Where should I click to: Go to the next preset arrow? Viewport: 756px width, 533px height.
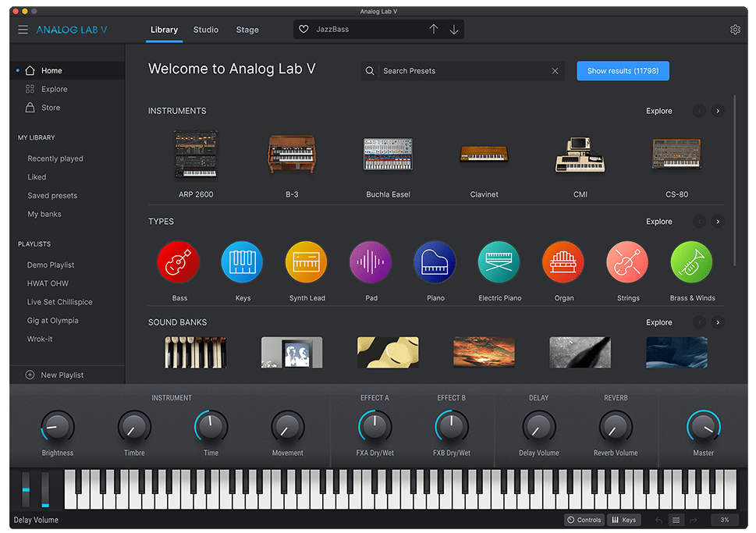click(x=454, y=30)
